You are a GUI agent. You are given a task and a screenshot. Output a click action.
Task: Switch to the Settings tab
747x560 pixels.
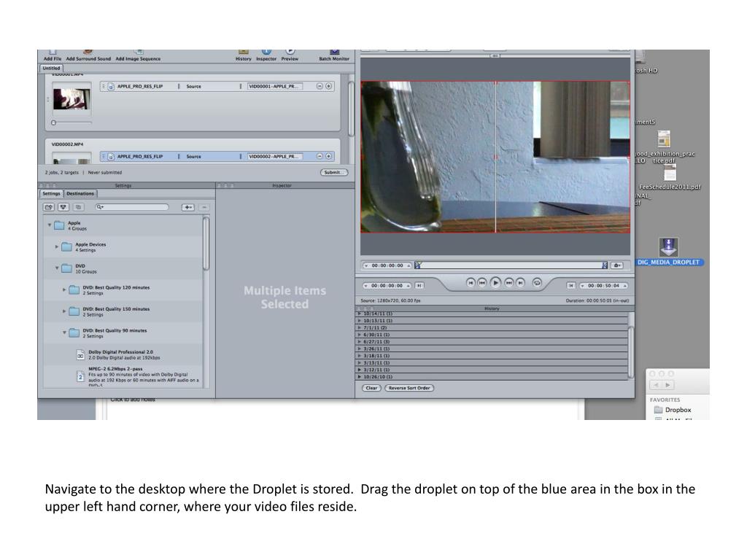[52, 193]
